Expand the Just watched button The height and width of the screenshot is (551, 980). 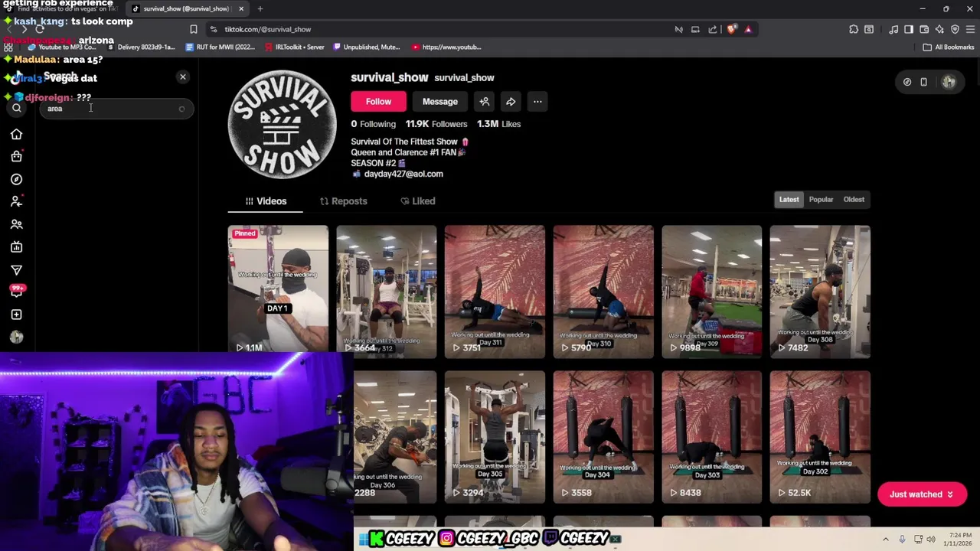tap(921, 494)
